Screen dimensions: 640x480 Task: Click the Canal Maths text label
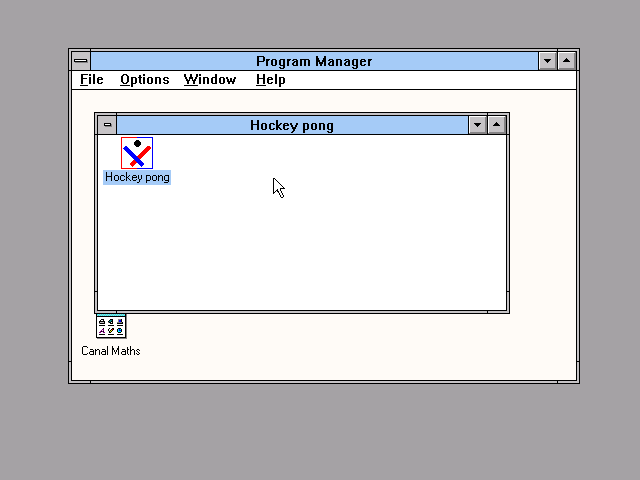(x=111, y=351)
